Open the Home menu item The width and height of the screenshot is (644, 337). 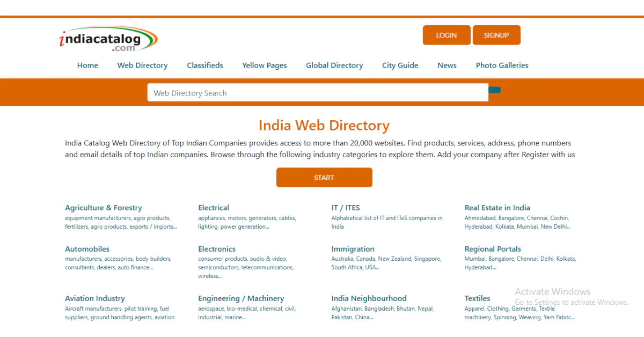click(x=87, y=65)
